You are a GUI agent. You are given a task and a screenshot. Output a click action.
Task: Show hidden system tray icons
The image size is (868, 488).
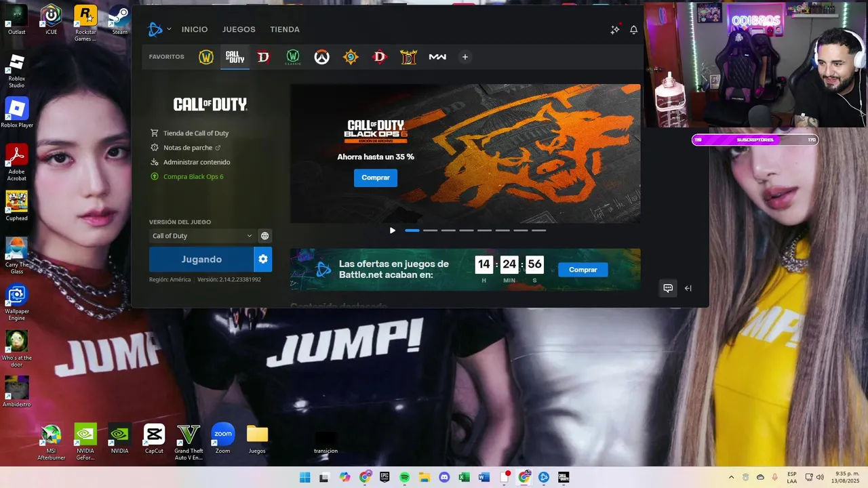point(731,477)
